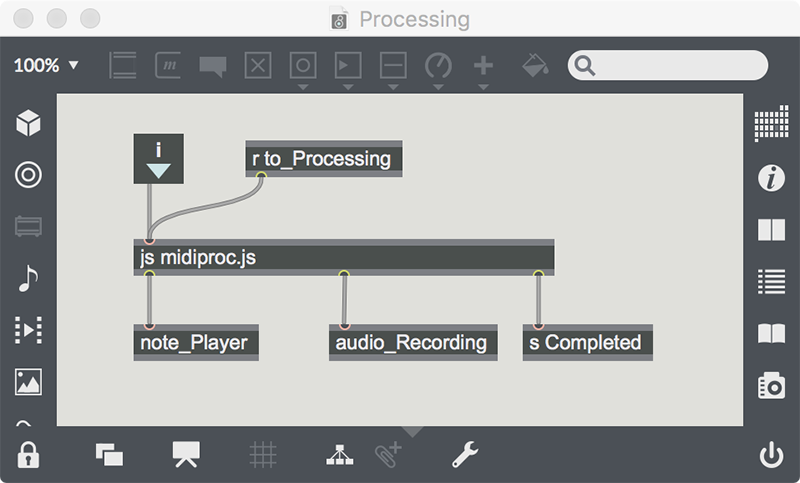The width and height of the screenshot is (800, 483).
Task: Open the Max Console list icon
Action: pos(771,282)
